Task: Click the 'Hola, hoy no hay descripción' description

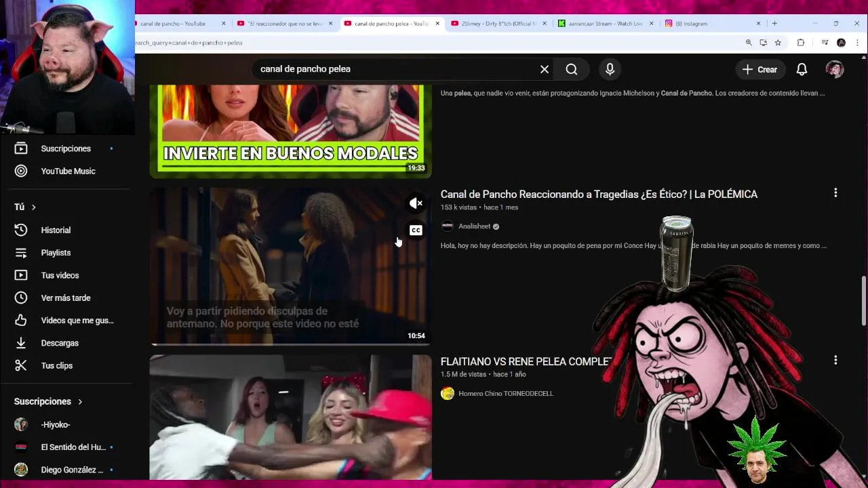Action: coord(633,245)
